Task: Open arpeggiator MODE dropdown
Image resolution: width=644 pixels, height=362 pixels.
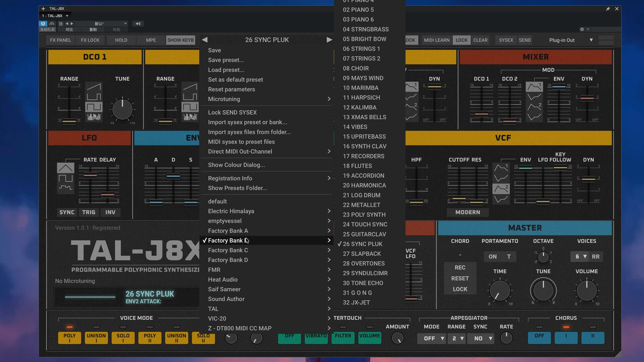Action: coord(431,339)
